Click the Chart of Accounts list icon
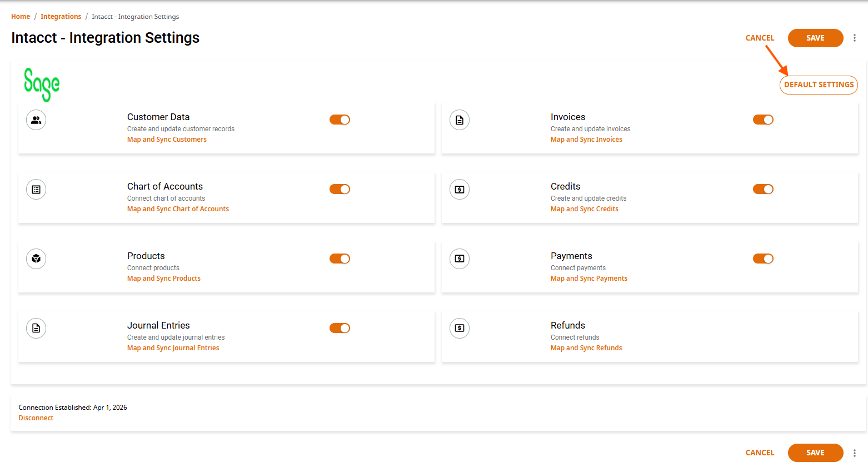This screenshot has height=467, width=868. pyautogui.click(x=36, y=189)
